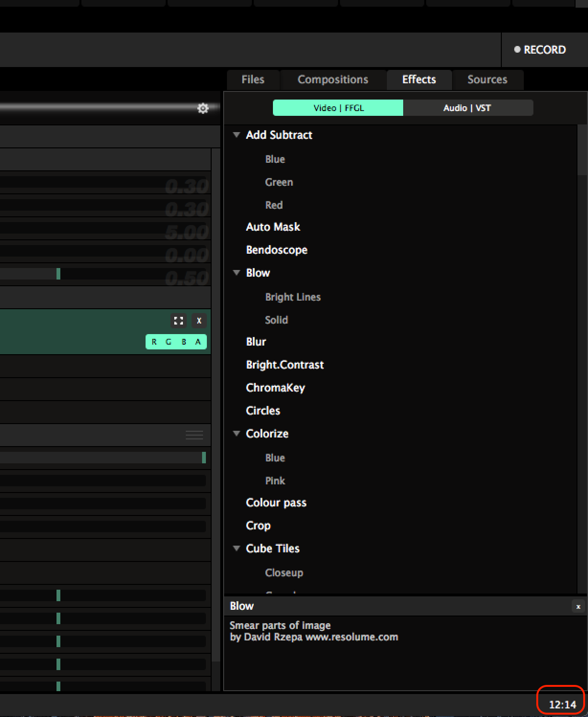
Task: Select the ChromaKey effect
Action: click(x=275, y=388)
